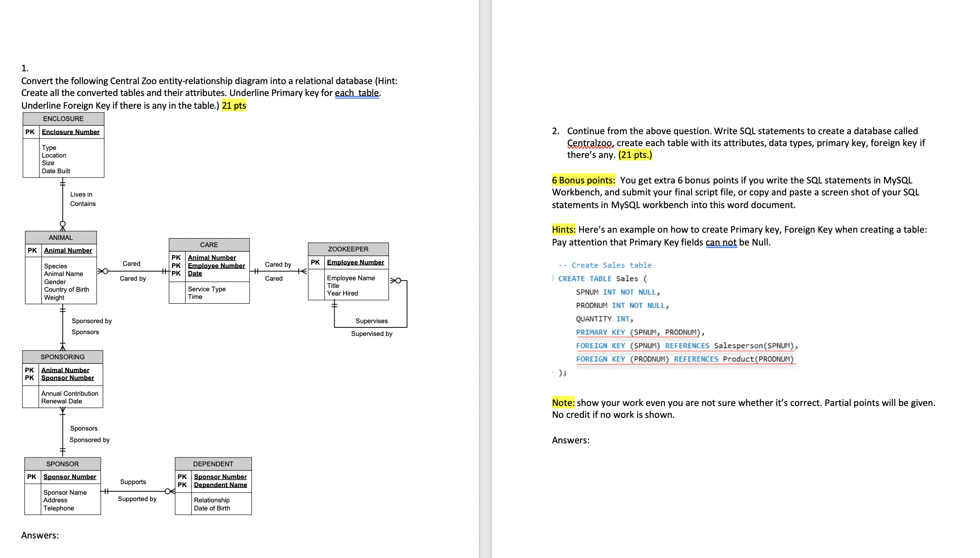The height and width of the screenshot is (558, 980).
Task: Click the ZOOKEEPER entity header
Action: pyautogui.click(x=348, y=249)
